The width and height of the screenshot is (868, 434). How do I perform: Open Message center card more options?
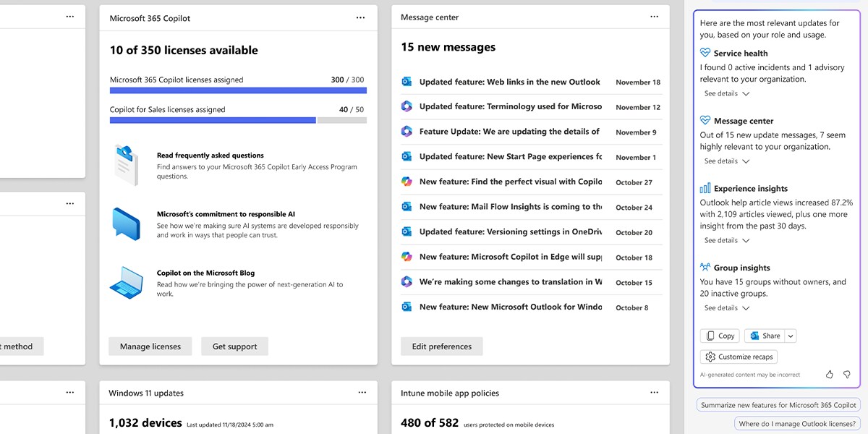click(x=654, y=17)
